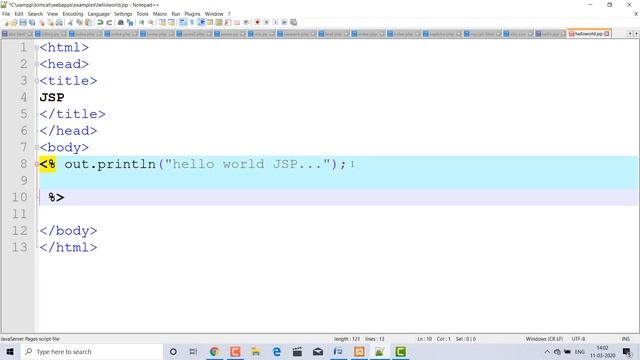Collapse the <body> fold on line 7
This screenshot has height=360, width=640.
(x=36, y=147)
